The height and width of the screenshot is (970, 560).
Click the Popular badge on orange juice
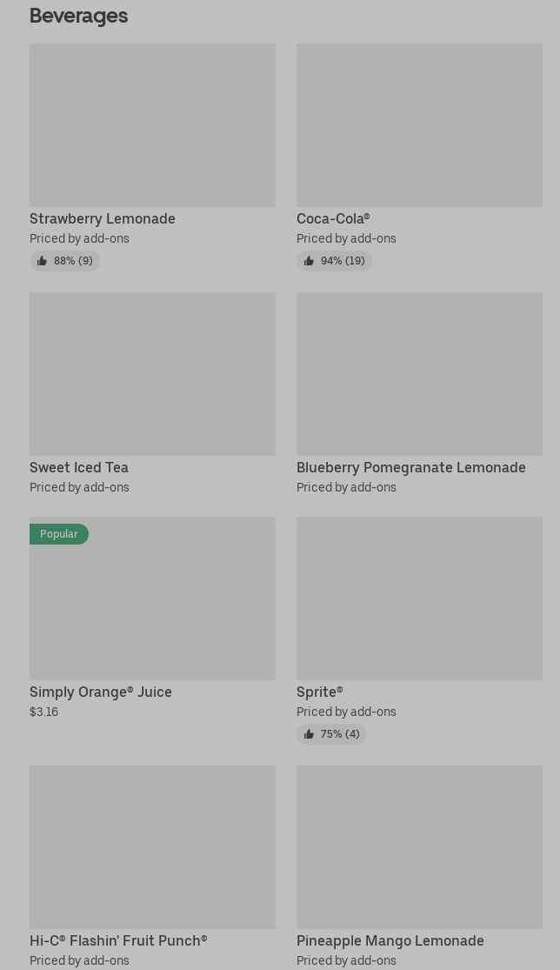tap(59, 534)
